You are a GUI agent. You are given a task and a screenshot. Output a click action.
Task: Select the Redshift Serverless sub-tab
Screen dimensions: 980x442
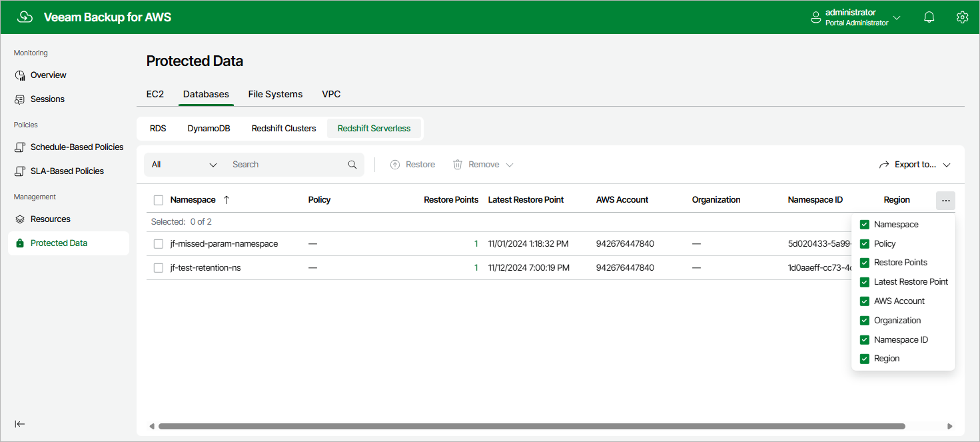(374, 129)
